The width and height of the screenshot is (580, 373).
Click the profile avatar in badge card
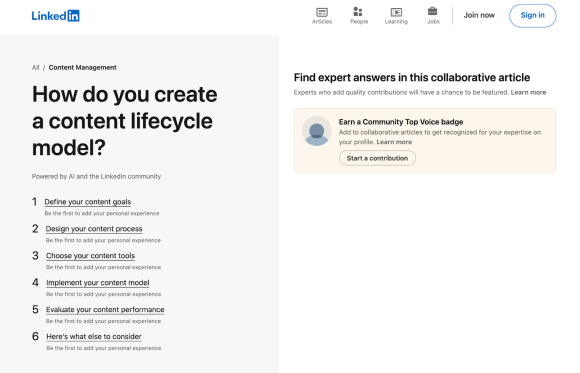(316, 131)
